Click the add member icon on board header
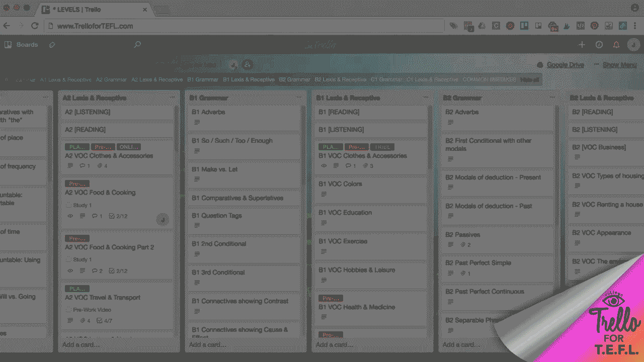 click(247, 65)
